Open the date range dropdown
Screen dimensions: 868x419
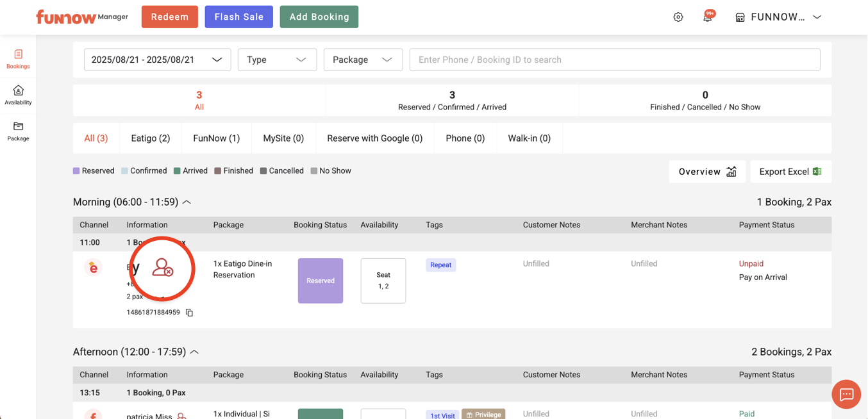157,60
